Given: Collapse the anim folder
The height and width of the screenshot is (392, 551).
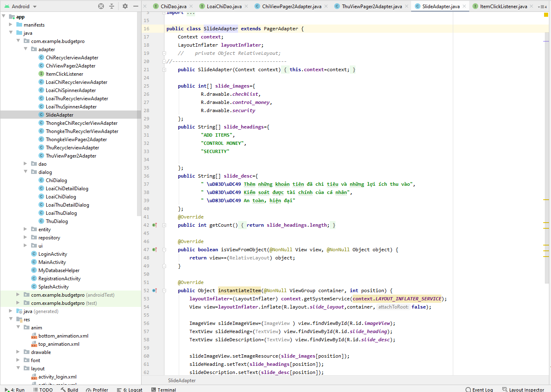Looking at the screenshot, I should [x=18, y=327].
